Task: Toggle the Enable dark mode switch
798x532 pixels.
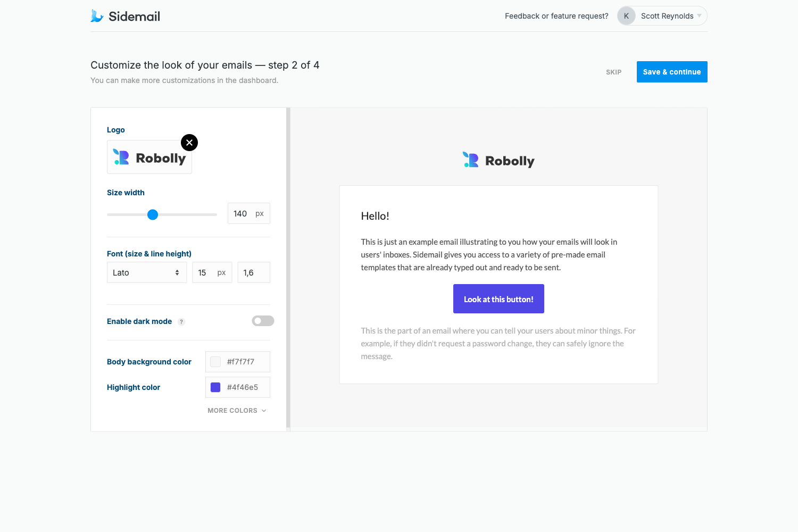Action: [x=263, y=321]
